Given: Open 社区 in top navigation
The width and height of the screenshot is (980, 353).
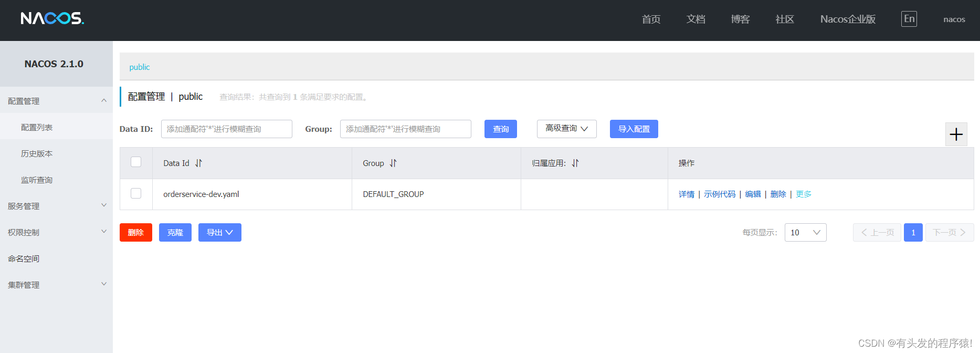Looking at the screenshot, I should tap(785, 19).
